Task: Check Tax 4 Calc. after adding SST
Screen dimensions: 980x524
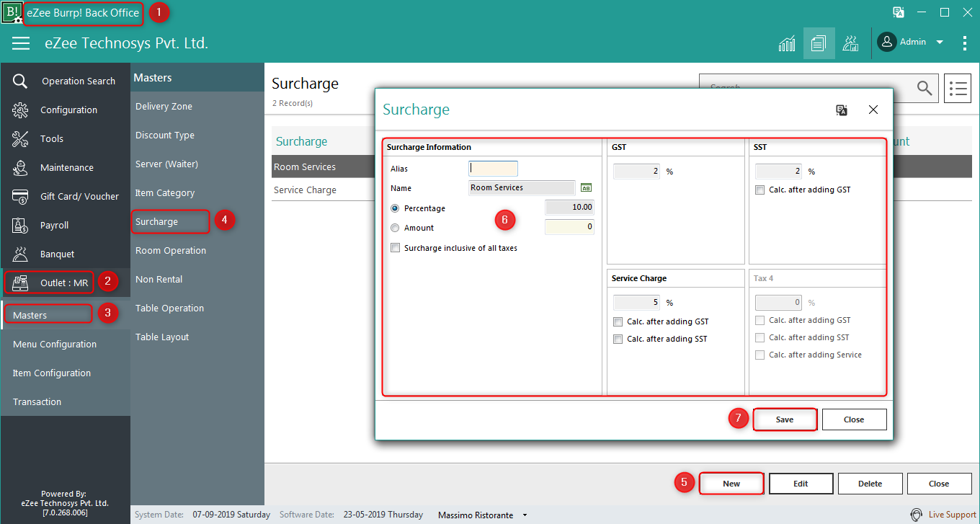Action: 759,338
